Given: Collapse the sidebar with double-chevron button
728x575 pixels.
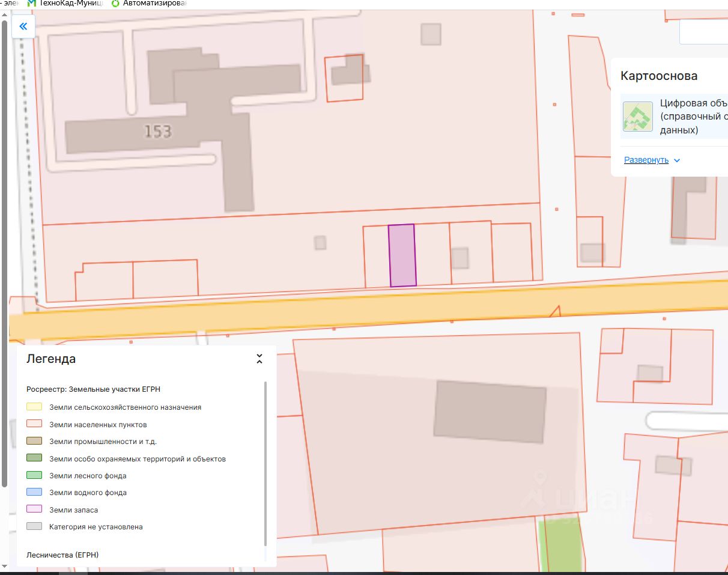Looking at the screenshot, I should pyautogui.click(x=23, y=26).
